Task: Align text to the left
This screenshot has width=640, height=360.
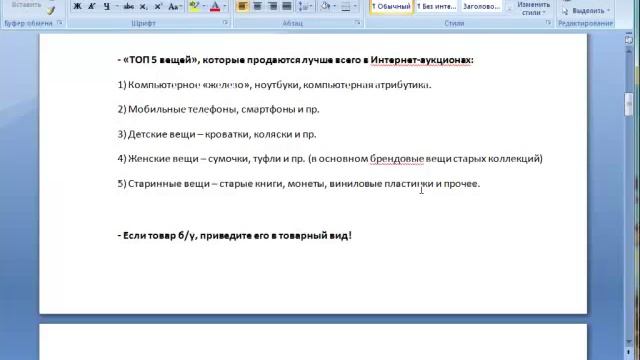Action: pyautogui.click(x=242, y=6)
